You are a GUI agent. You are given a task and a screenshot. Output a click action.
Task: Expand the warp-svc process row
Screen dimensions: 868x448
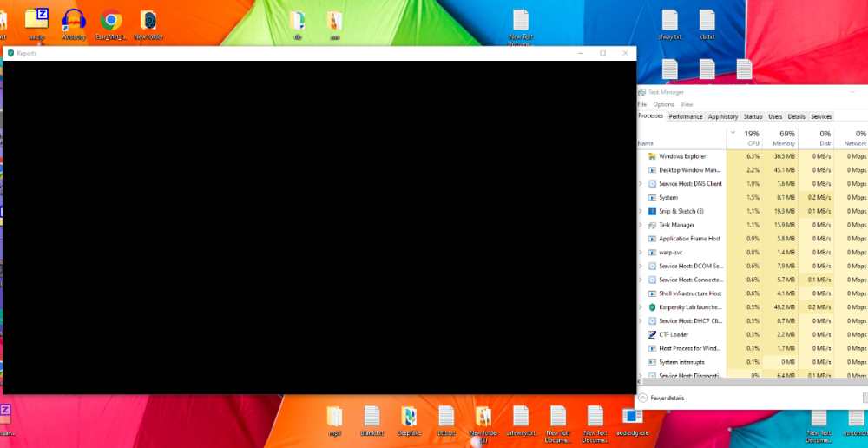coord(641,253)
